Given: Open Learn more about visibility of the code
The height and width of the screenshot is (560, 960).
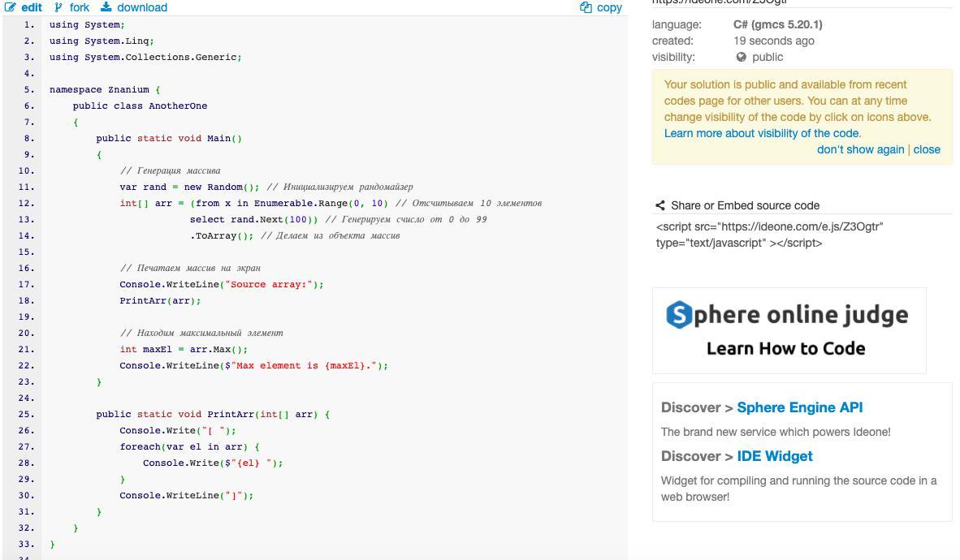Looking at the screenshot, I should (762, 133).
